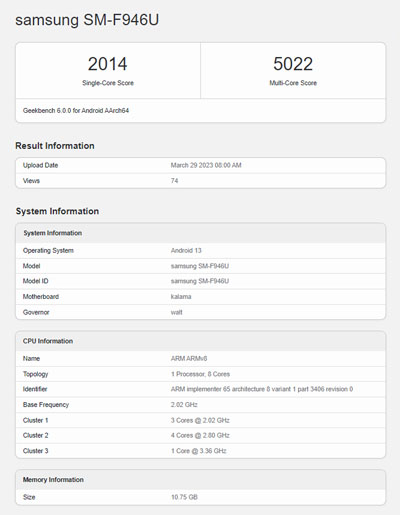Select the Android 13 operating system value

(x=186, y=250)
